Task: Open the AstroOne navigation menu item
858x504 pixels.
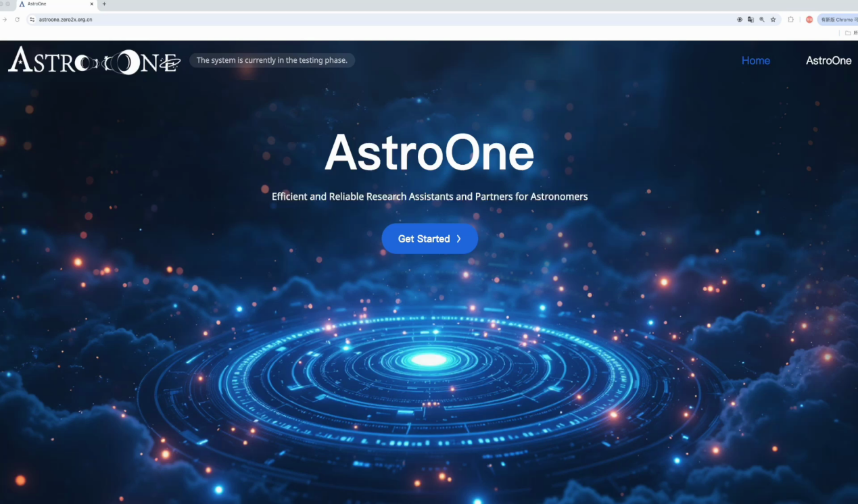Action: coord(828,61)
